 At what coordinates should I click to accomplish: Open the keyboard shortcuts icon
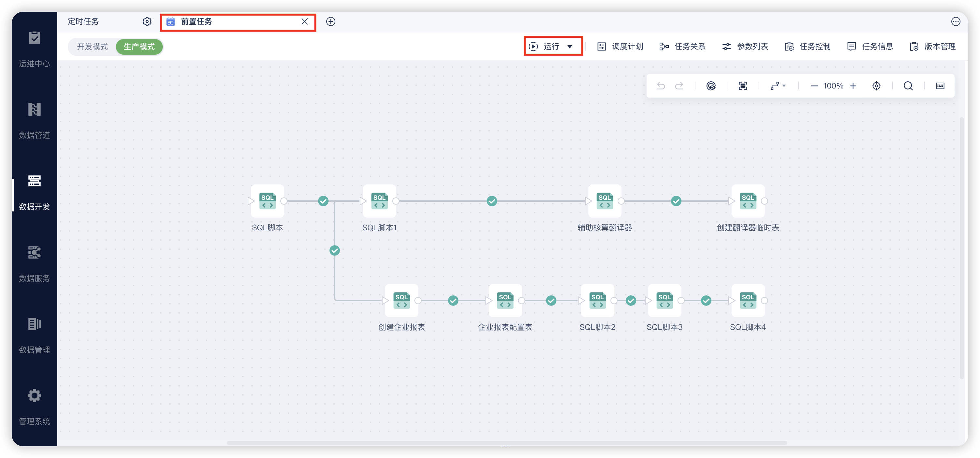[x=940, y=86]
